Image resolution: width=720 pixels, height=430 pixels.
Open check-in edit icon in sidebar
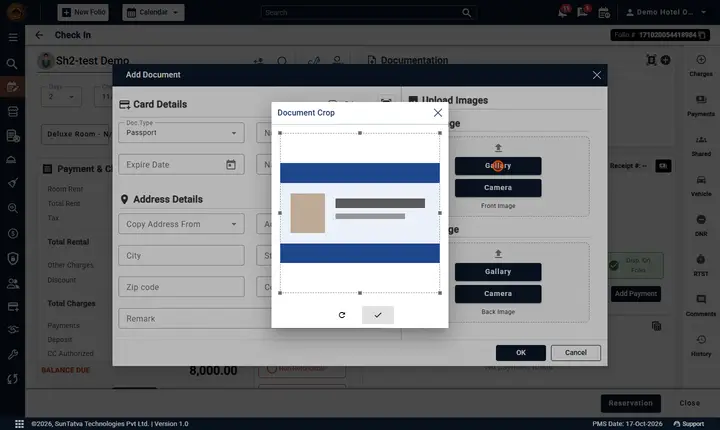[13, 87]
